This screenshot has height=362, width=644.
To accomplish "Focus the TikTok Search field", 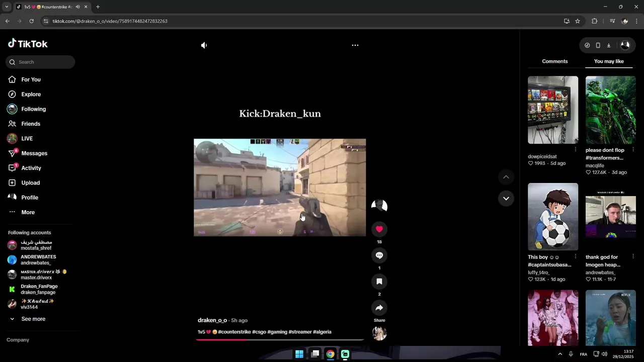I will (40, 62).
